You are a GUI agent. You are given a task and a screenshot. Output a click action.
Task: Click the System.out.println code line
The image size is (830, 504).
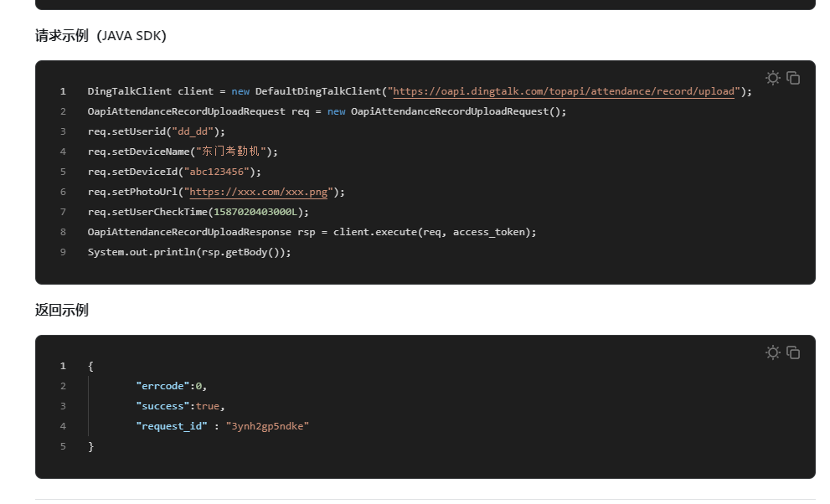coord(189,252)
